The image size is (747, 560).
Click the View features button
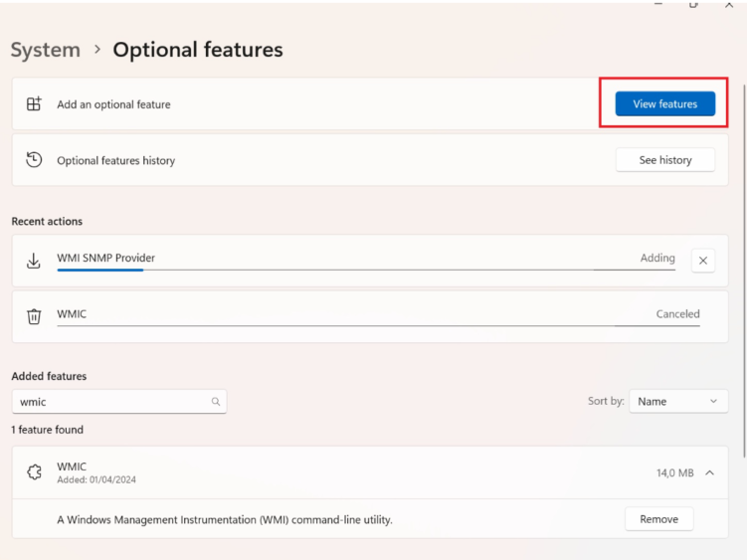(x=665, y=103)
